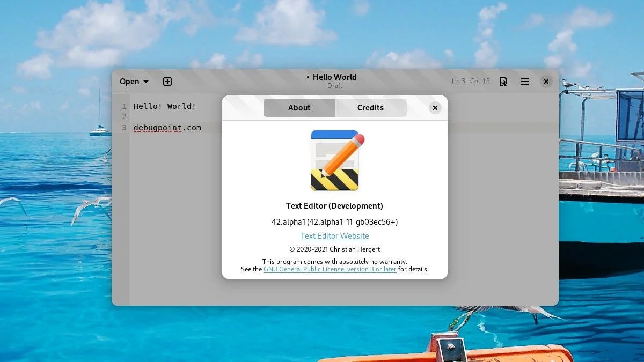Viewport: 644px width, 362px height.
Task: Click the new document icon beside Open
Action: point(167,82)
